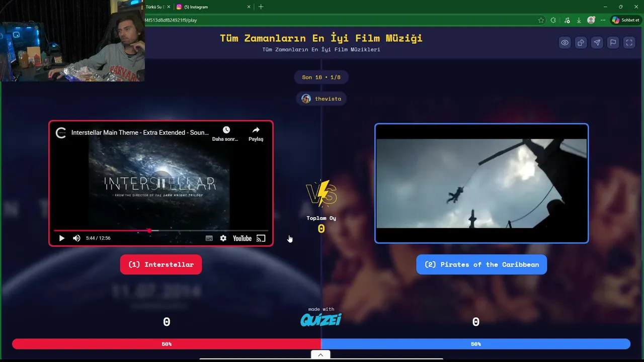The image size is (644, 362).
Task: Open browser settings and more menu
Action: point(603,20)
